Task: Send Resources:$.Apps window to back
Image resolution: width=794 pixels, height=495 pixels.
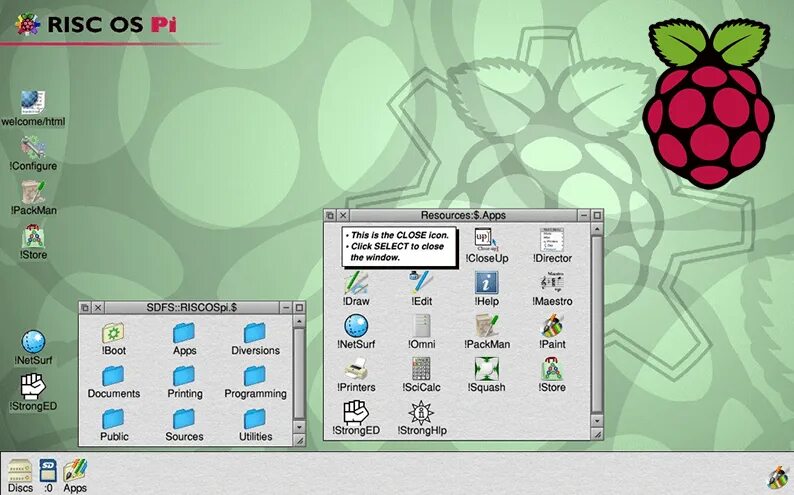Action: click(x=330, y=215)
